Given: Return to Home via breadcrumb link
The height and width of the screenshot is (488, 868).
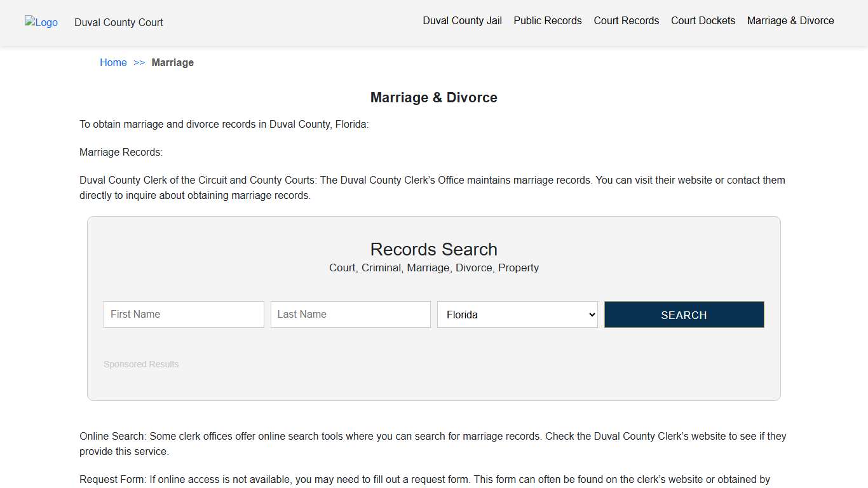Looking at the screenshot, I should [113, 62].
